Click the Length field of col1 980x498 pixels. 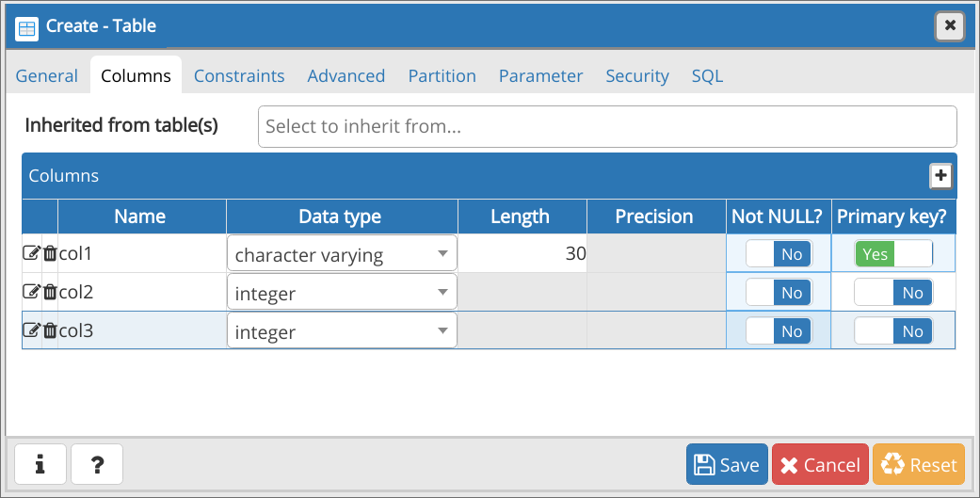522,254
